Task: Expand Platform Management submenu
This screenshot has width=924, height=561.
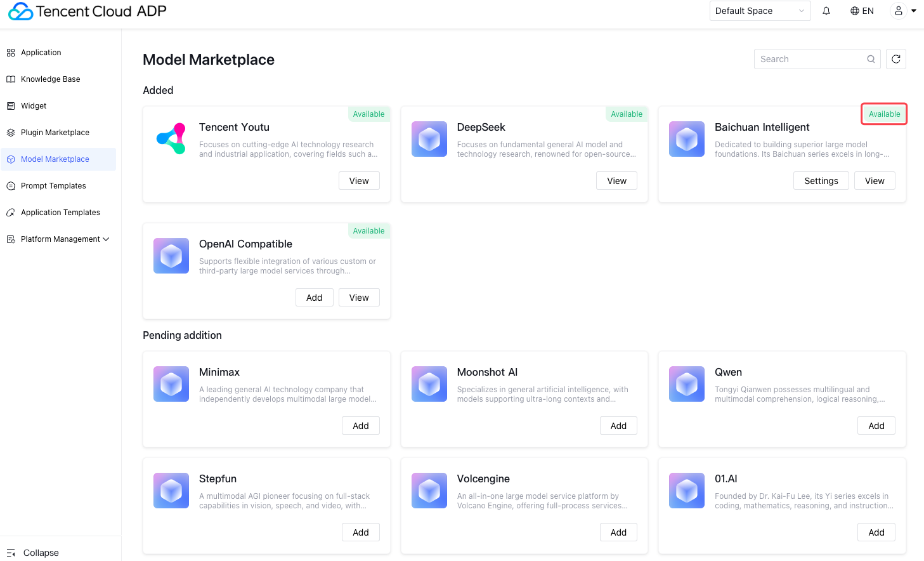Action: [x=58, y=239]
